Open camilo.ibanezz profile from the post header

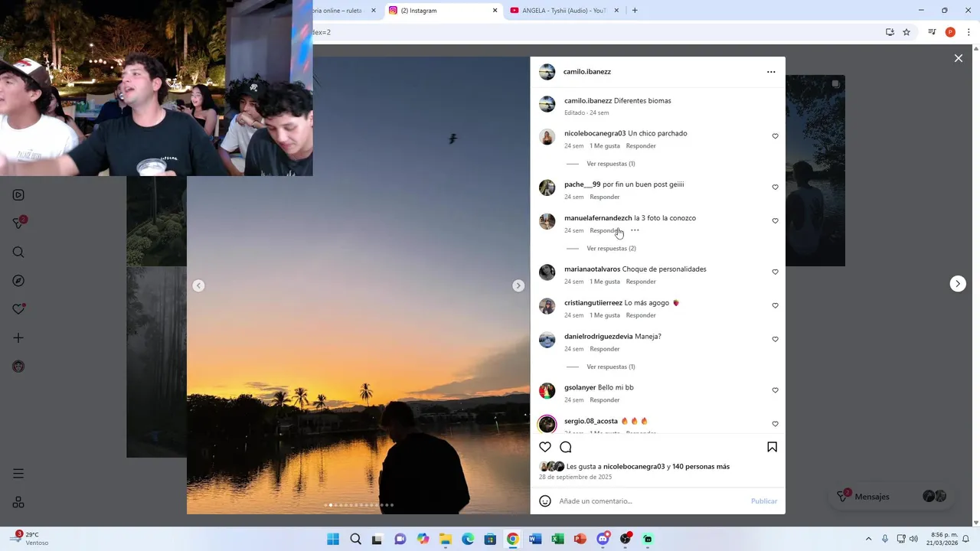point(587,72)
